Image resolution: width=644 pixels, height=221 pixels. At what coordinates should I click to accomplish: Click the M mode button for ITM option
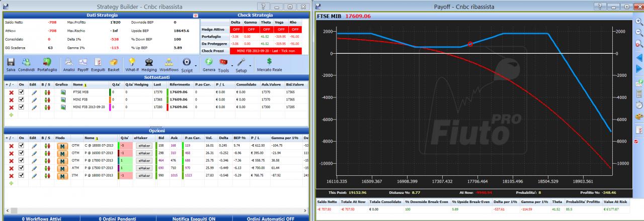tap(62, 176)
